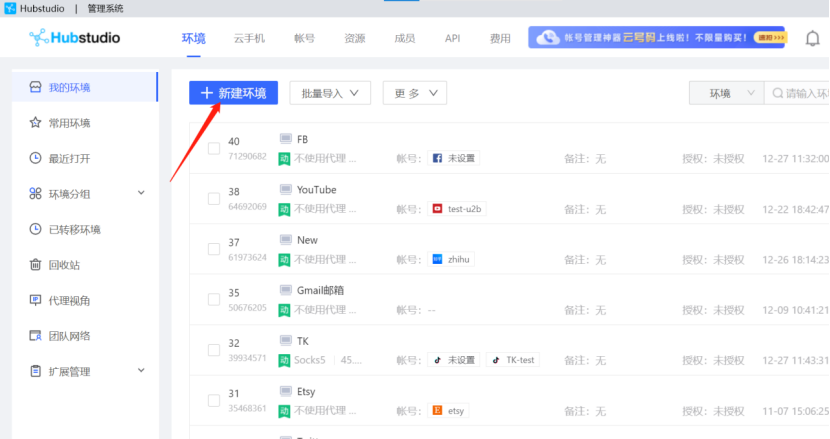The image size is (830, 439).
Task: Click the Hubstudio title bar app icon
Action: [10, 8]
